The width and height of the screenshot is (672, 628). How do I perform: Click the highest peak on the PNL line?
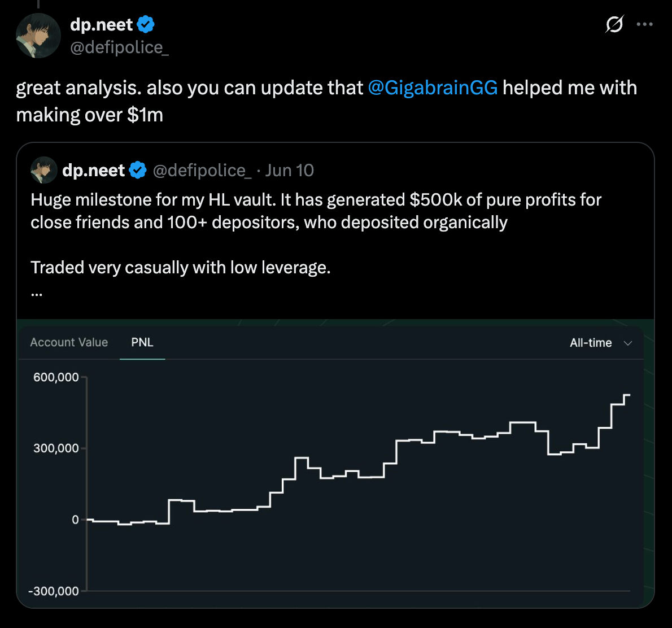(x=626, y=395)
